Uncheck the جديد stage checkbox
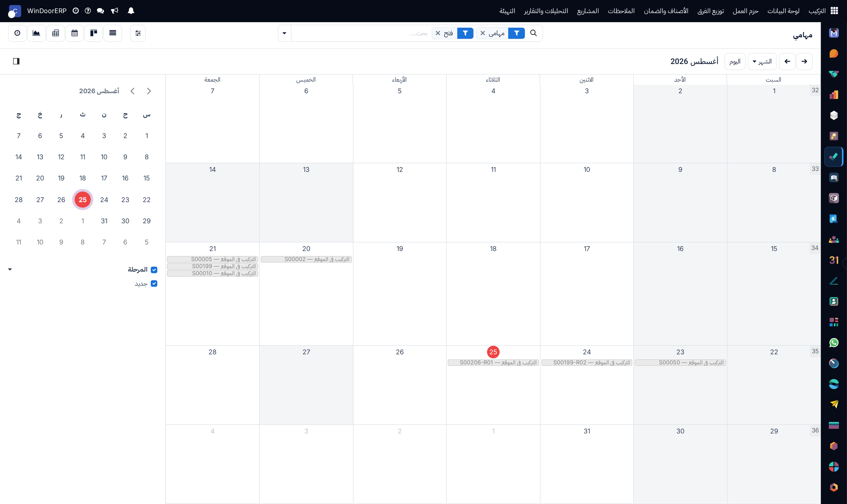847x504 pixels. pos(154,283)
